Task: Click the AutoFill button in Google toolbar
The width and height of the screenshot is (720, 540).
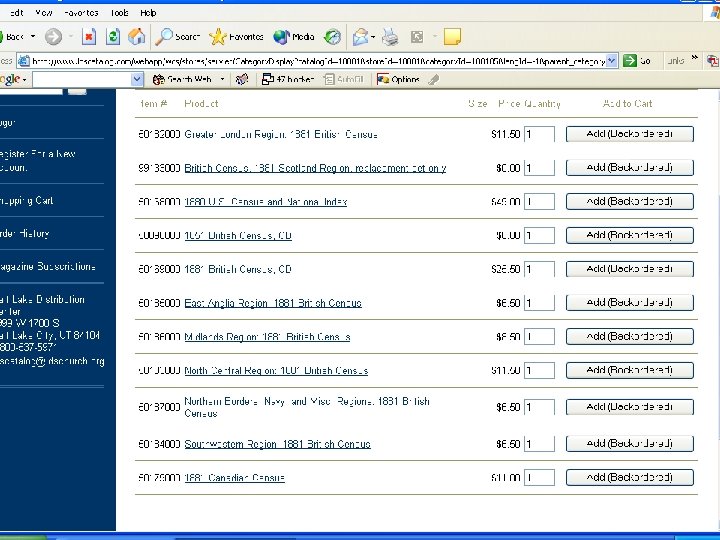Action: [344, 79]
